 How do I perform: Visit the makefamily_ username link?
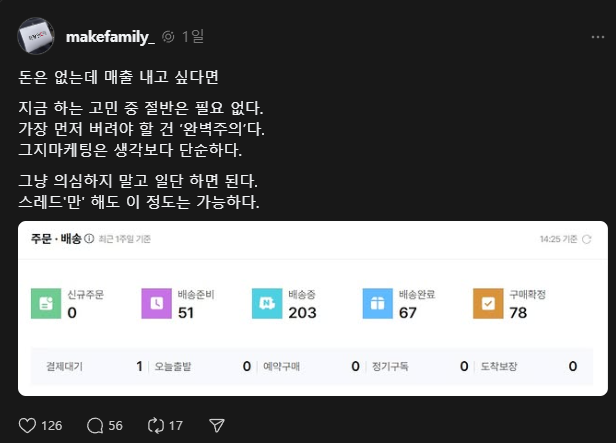[x=110, y=37]
